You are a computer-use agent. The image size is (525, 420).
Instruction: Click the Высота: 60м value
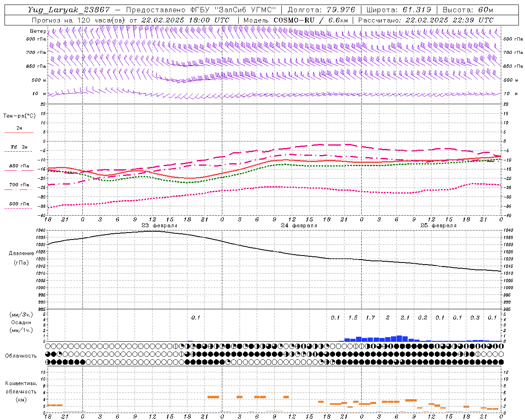(468, 10)
